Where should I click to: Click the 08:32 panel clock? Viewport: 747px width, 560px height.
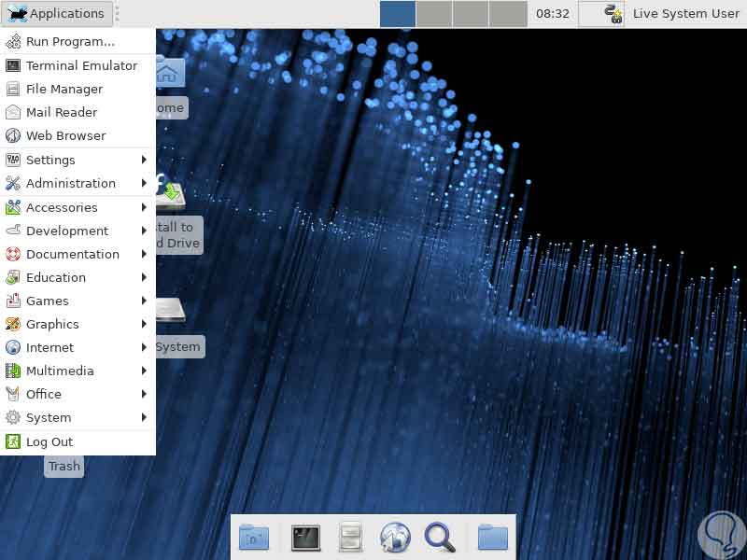[553, 14]
